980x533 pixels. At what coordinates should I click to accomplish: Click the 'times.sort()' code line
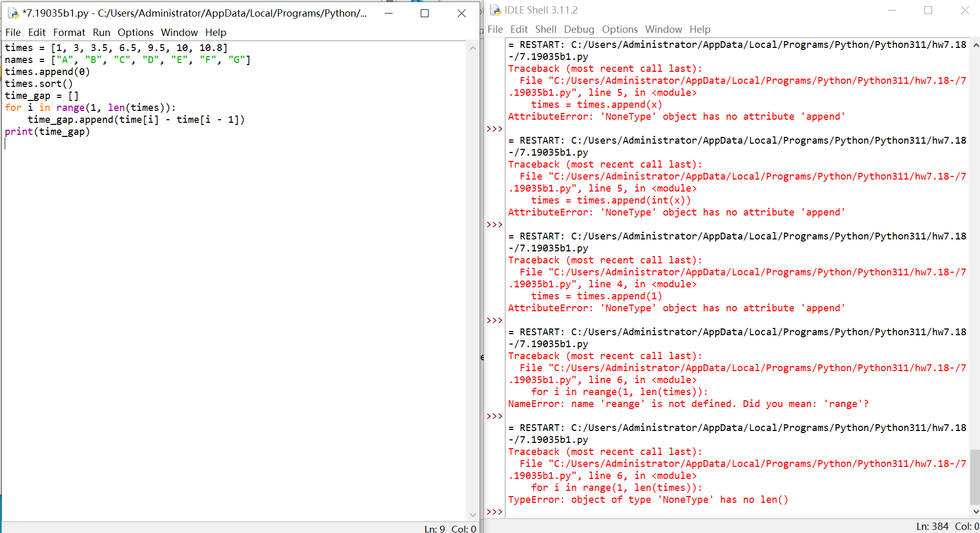(39, 84)
